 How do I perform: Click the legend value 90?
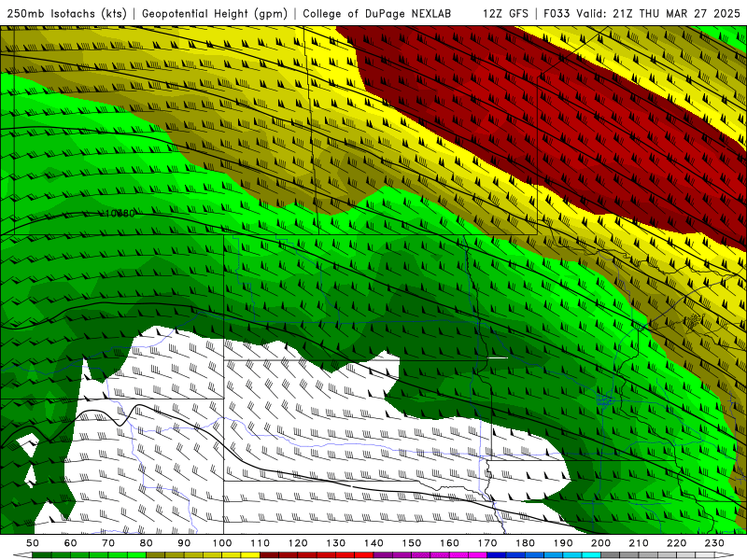coord(184,543)
